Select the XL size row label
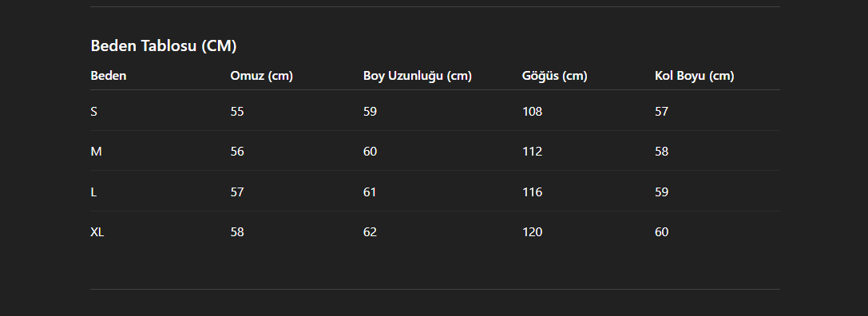The image size is (868, 316). [97, 232]
